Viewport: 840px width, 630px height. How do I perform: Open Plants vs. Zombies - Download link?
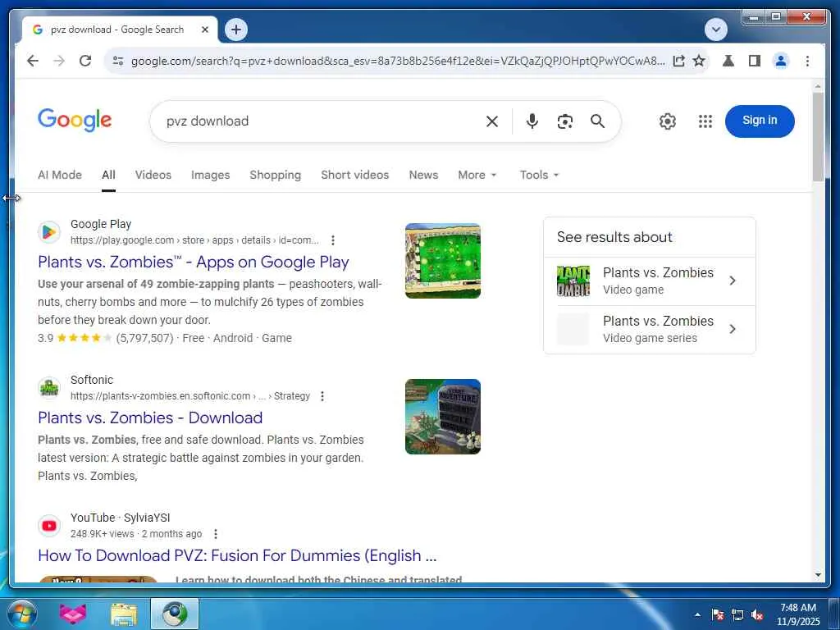150,418
